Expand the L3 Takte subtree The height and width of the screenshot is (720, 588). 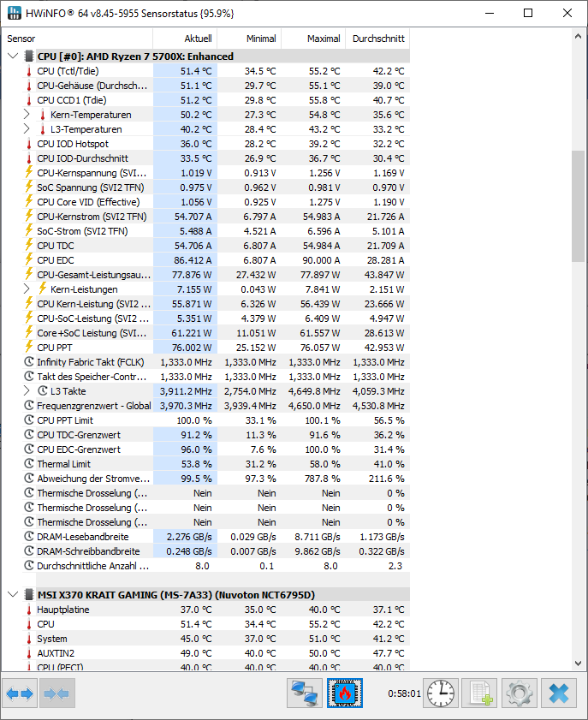(x=27, y=390)
